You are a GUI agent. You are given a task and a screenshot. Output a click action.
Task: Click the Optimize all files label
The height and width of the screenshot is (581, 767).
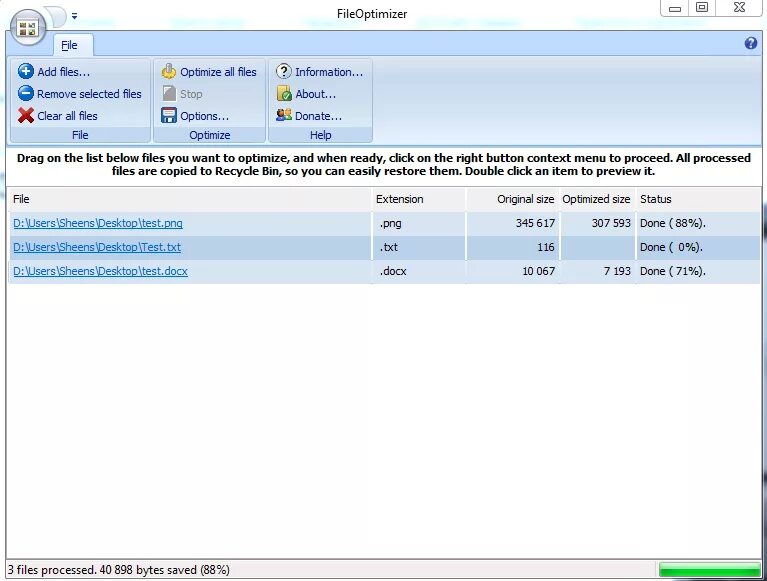coord(218,72)
